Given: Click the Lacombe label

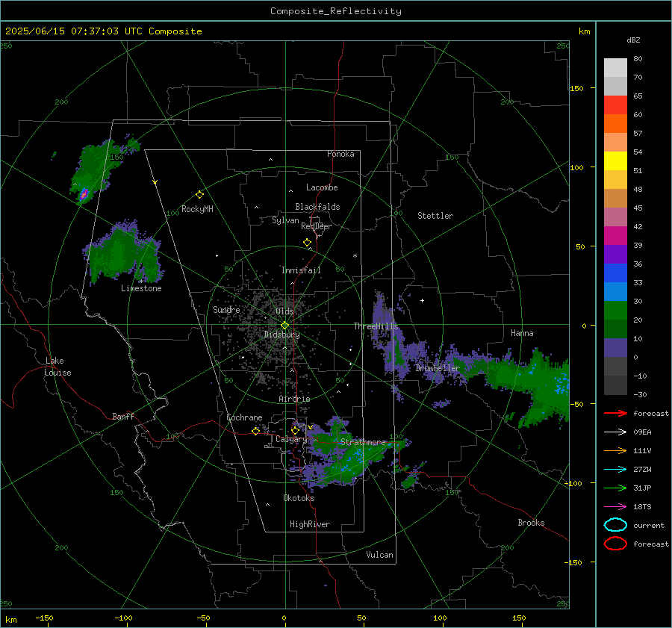Looking at the screenshot, I should (322, 187).
